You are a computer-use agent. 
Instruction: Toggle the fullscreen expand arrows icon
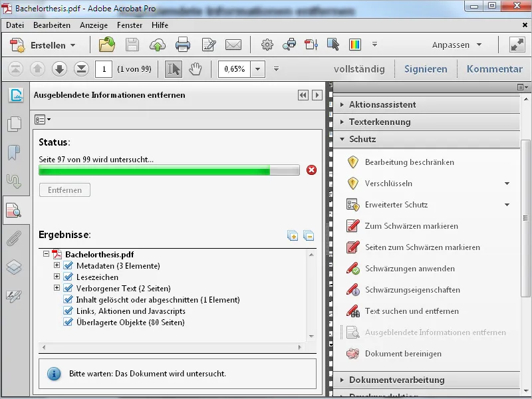click(x=517, y=45)
